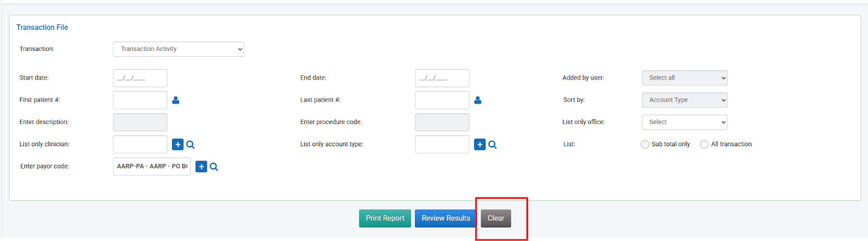Click into the End date field
The width and height of the screenshot is (868, 241).
(442, 78)
